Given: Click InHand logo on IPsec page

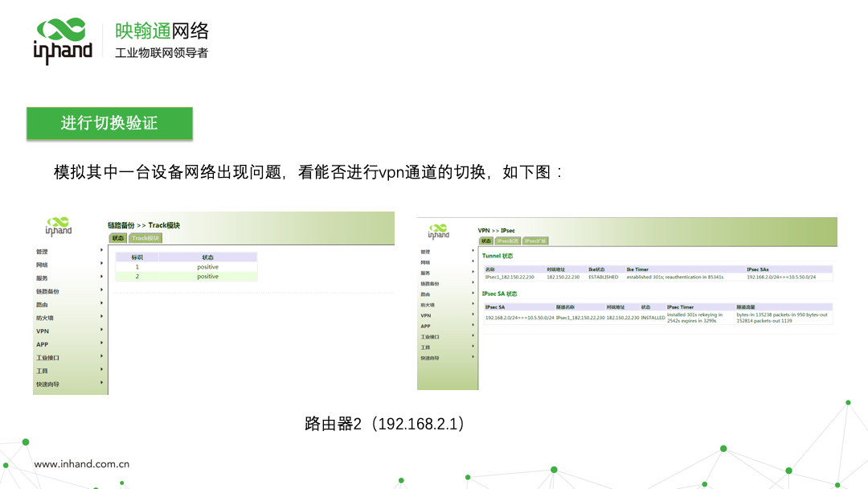Looking at the screenshot, I should 438,231.
